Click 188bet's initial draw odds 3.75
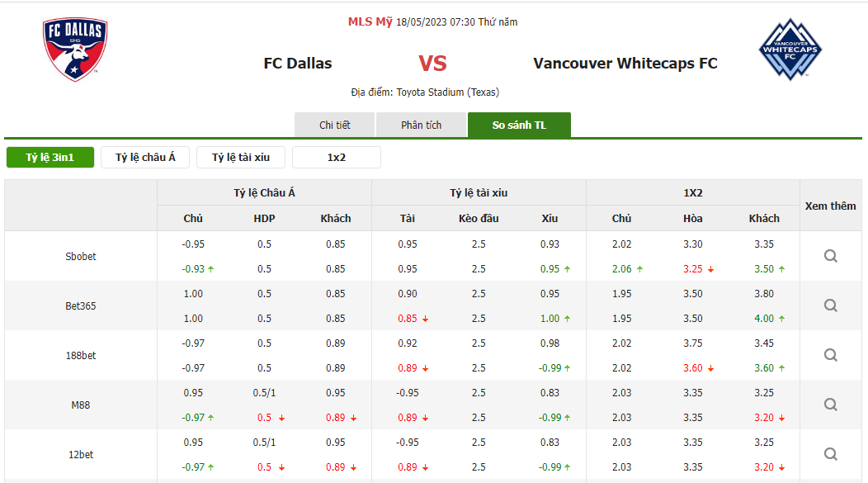Screen dimensions: 868x483 [x=692, y=343]
